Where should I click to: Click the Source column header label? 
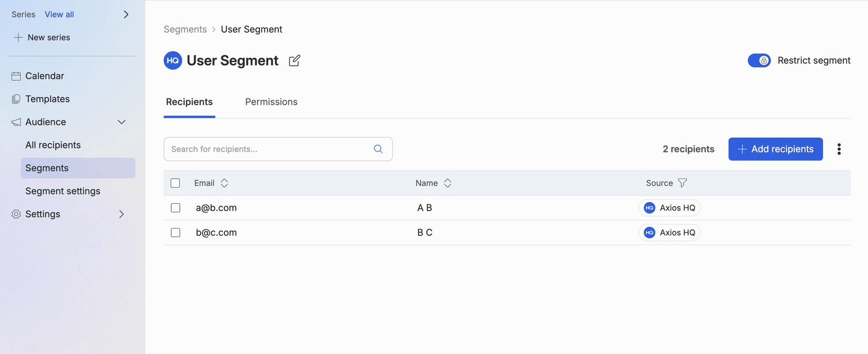pos(659,183)
